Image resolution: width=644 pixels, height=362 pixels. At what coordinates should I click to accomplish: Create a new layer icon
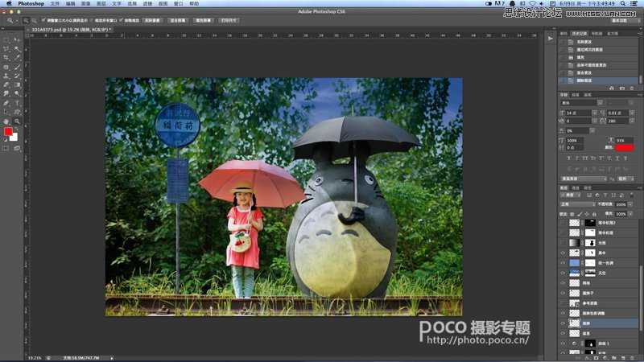click(x=622, y=358)
